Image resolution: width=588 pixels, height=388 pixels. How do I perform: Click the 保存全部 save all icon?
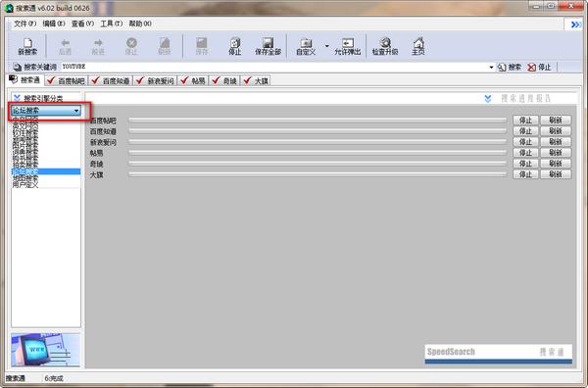(268, 46)
